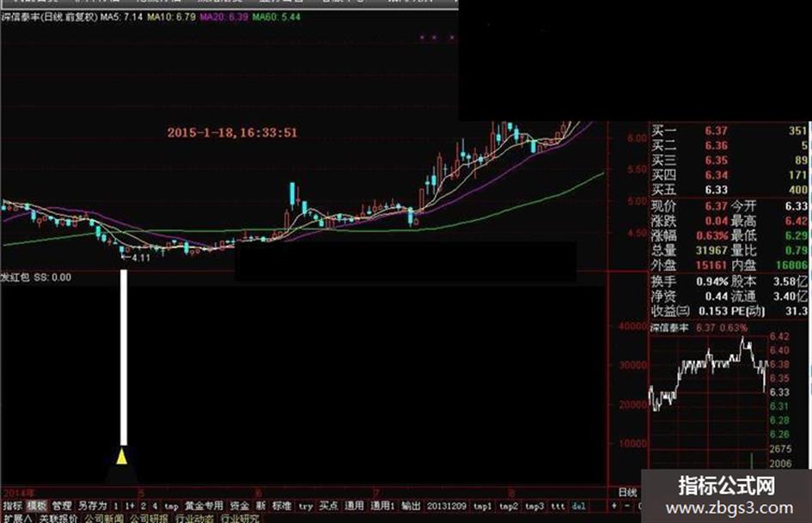Select the 新 template tab
Viewport: 812px width, 523px height.
[x=260, y=506]
